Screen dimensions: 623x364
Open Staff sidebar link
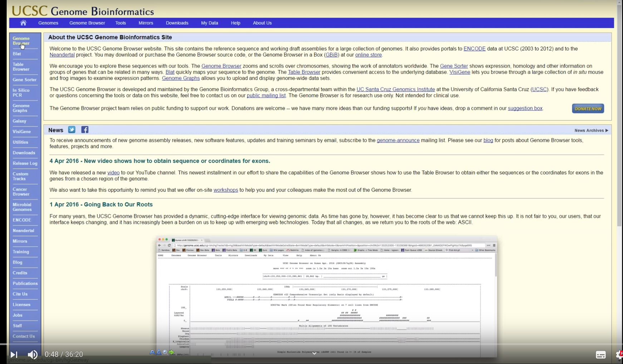tap(17, 326)
